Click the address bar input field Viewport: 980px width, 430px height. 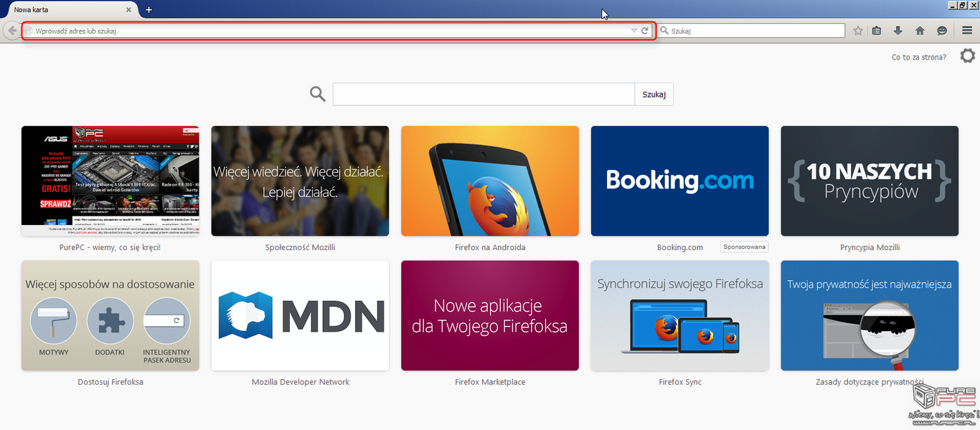click(x=330, y=31)
